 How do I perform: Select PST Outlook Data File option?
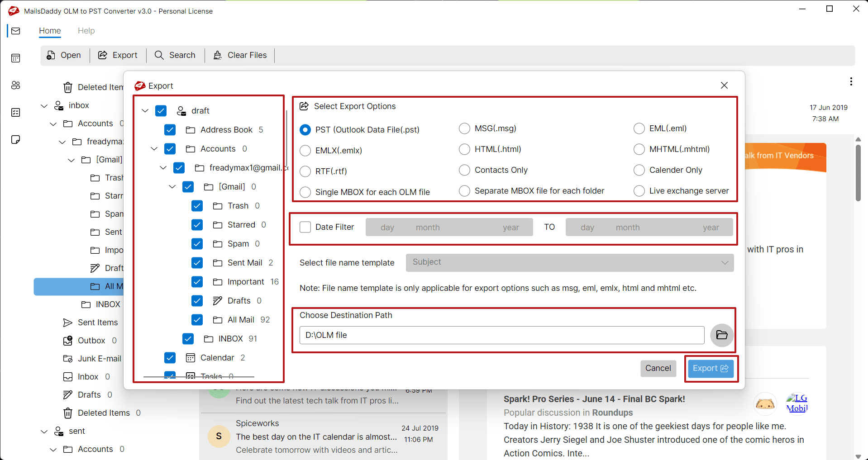click(x=305, y=130)
